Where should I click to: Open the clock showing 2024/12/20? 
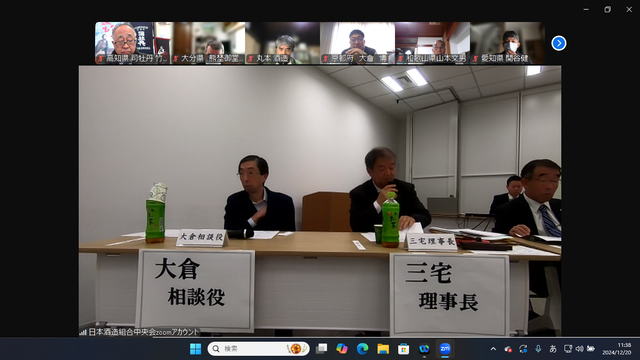pos(616,349)
